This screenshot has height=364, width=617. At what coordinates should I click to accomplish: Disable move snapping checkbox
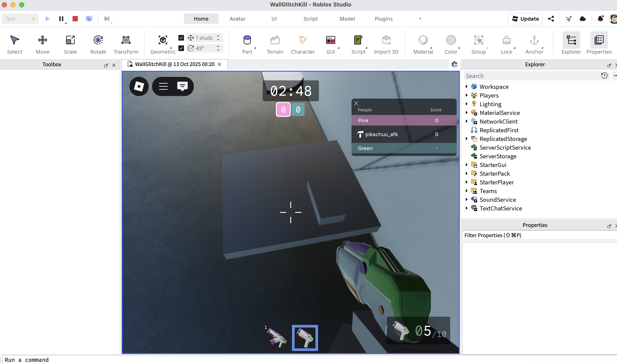click(x=181, y=38)
